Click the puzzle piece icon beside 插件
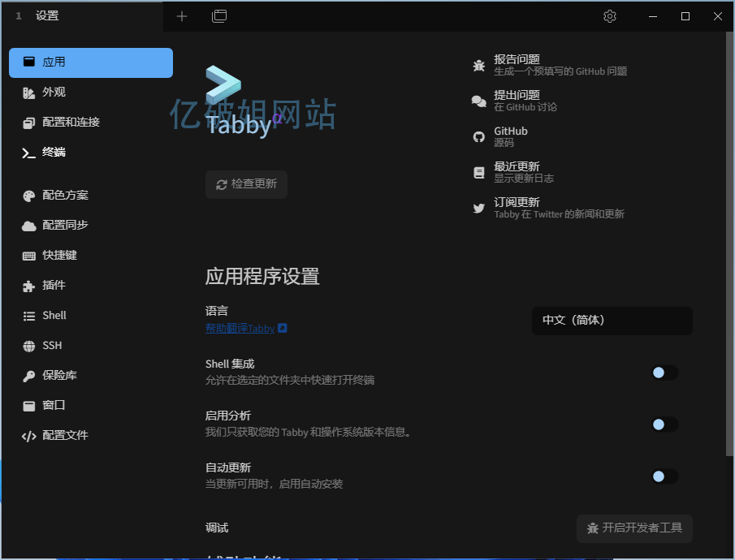The image size is (735, 560). pyautogui.click(x=29, y=286)
